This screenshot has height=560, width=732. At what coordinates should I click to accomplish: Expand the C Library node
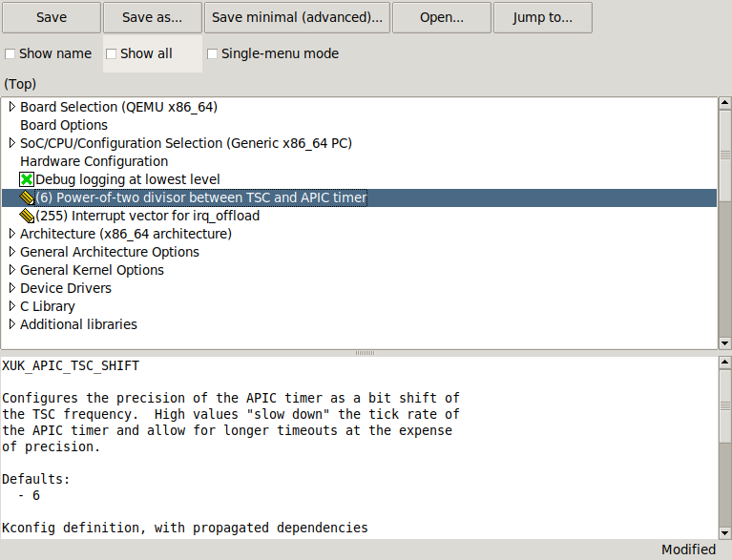[11, 306]
